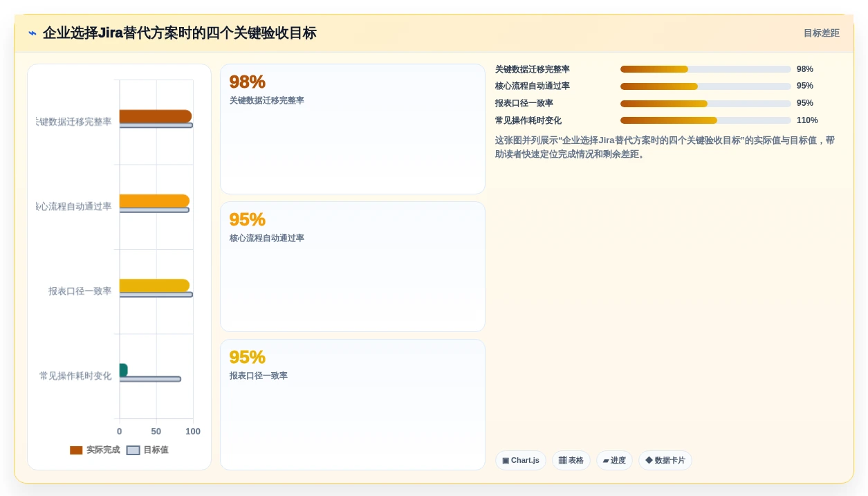Click the description paragraph starting 这张图并列展示
868x496 pixels.
pos(665,147)
